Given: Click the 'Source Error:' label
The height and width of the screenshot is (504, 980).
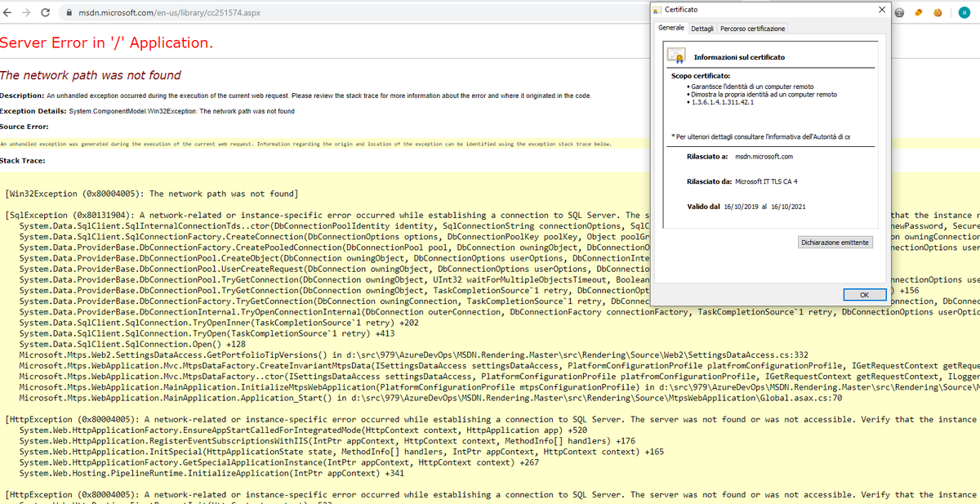Looking at the screenshot, I should [x=24, y=127].
